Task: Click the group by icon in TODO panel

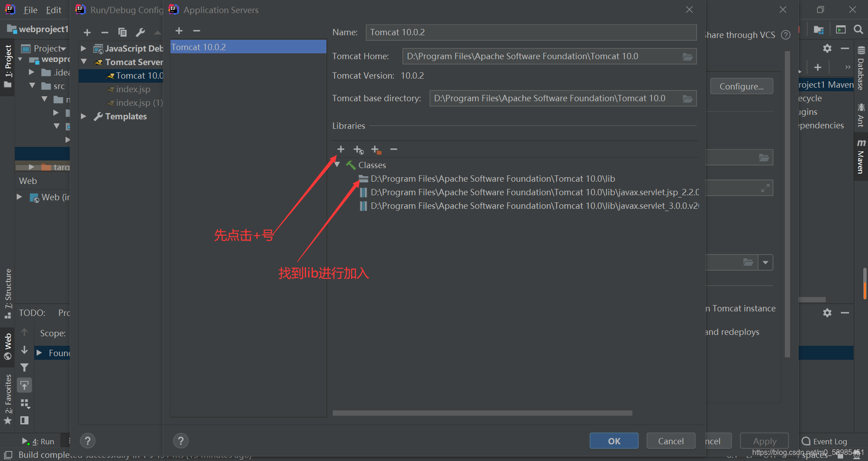Action: tap(24, 403)
